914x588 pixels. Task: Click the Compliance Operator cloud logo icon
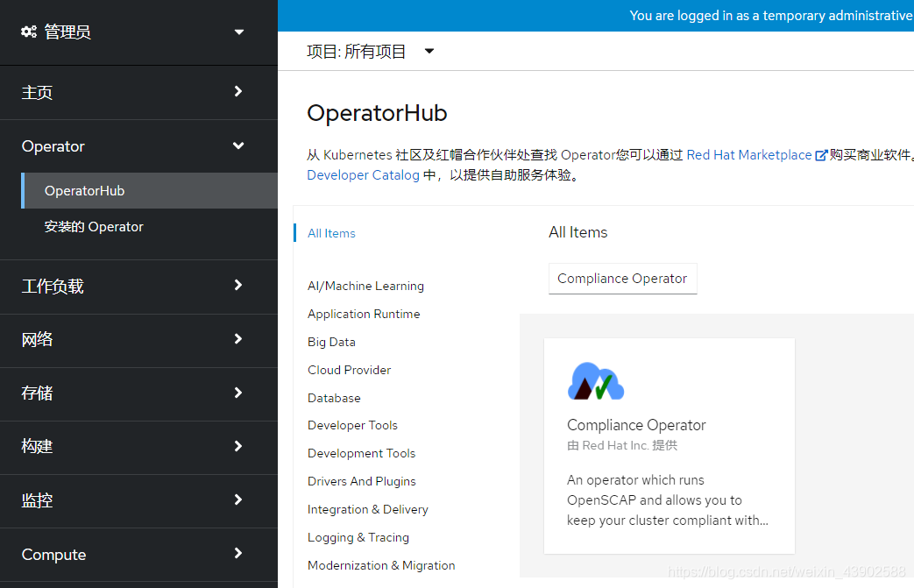click(596, 381)
